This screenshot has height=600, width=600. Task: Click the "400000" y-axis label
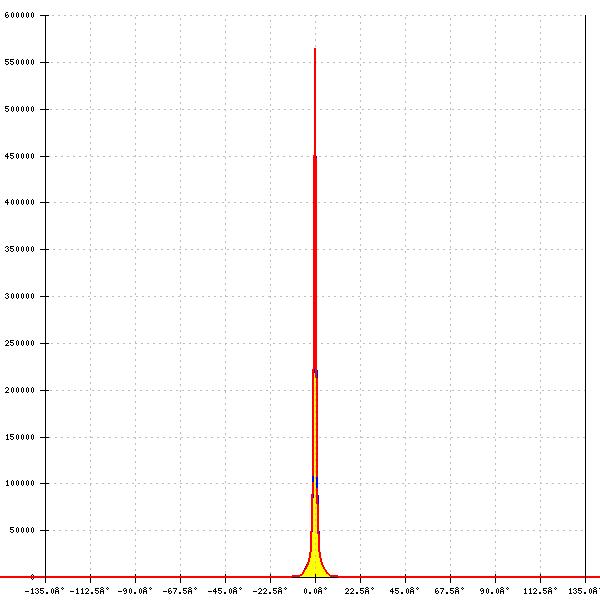coord(20,202)
